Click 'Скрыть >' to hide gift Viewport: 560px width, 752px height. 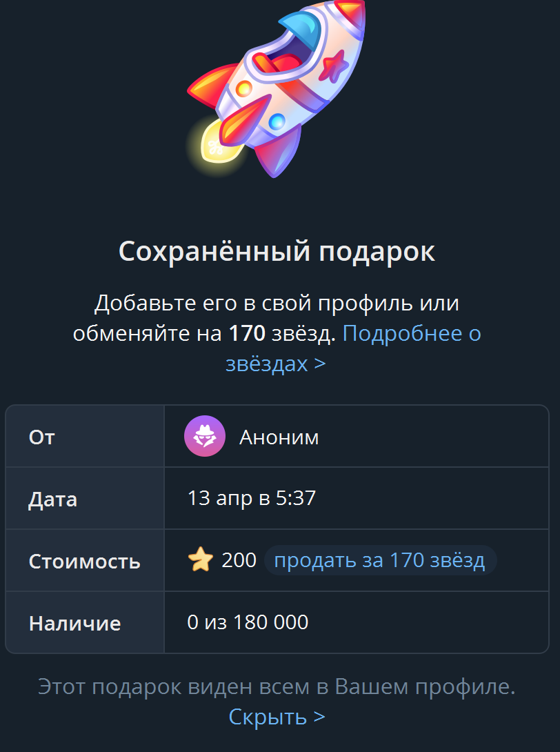277,717
